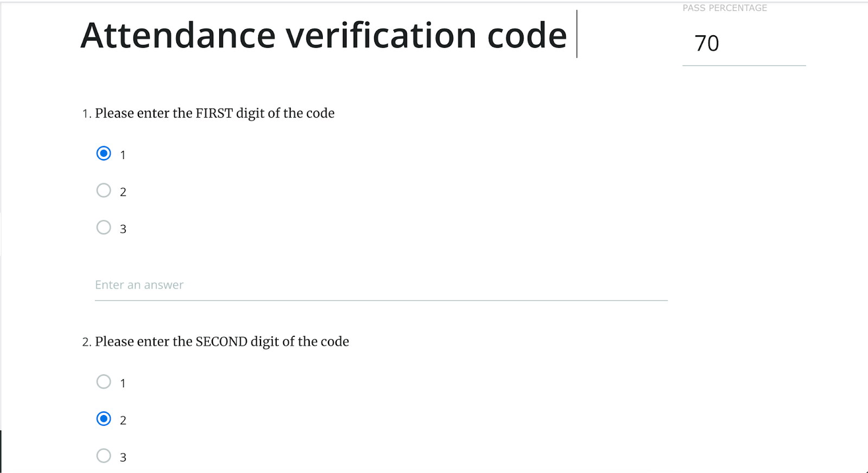Click question number '1.' before FIRST digit prompt
Image resolution: width=868 pixels, height=473 pixels.
coord(87,114)
